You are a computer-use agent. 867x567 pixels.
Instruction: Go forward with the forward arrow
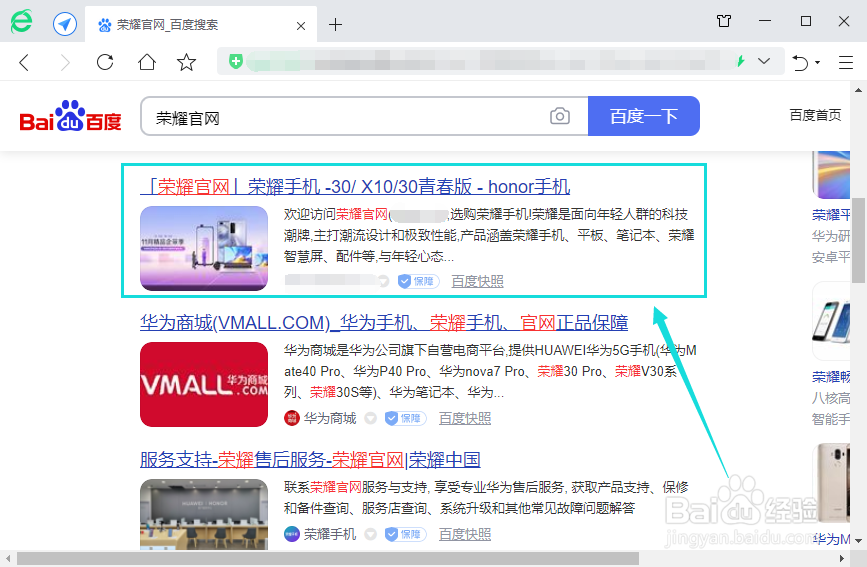pyautogui.click(x=65, y=62)
